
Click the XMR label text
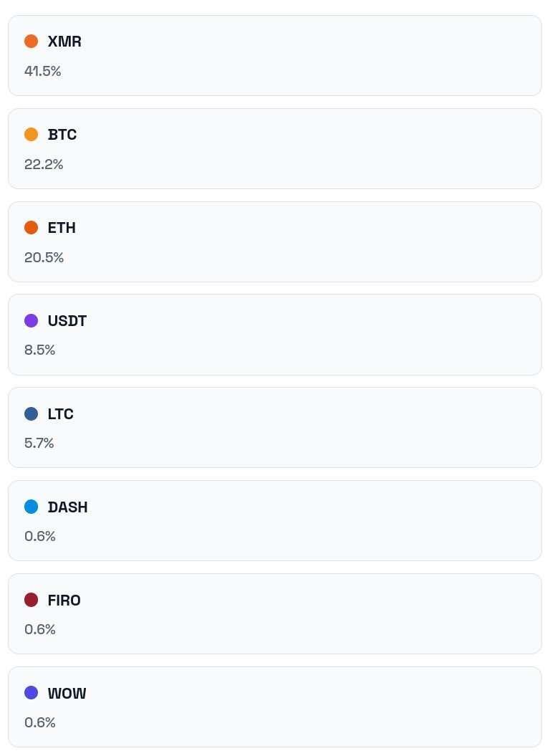(64, 42)
